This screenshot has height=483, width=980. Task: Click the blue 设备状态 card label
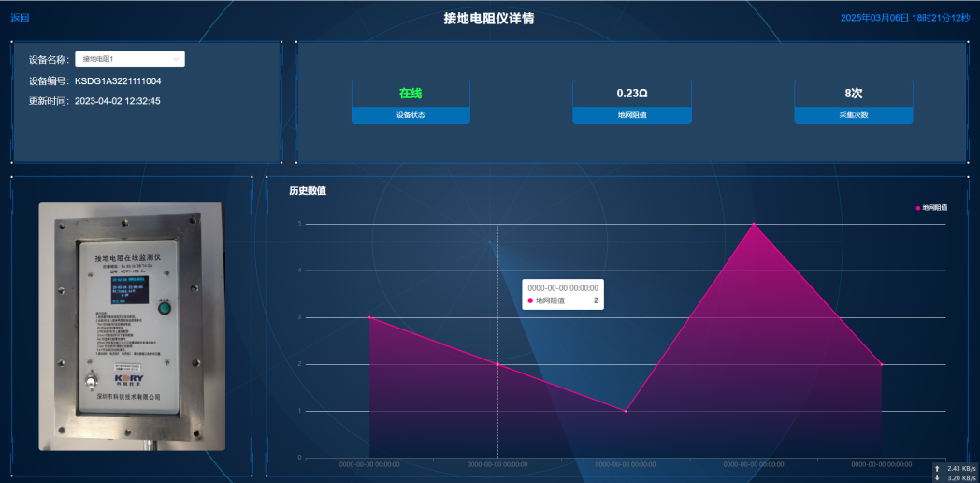click(x=411, y=115)
